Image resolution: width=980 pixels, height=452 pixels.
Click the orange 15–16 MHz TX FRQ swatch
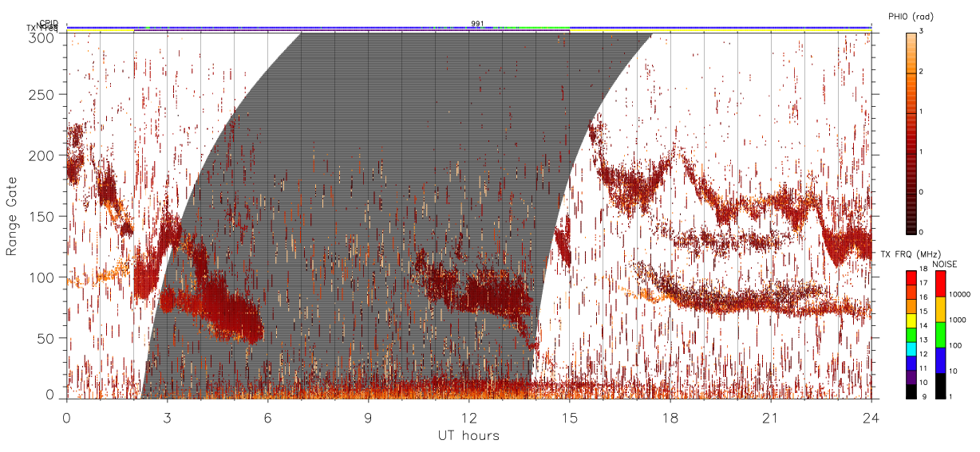pyautogui.click(x=911, y=306)
